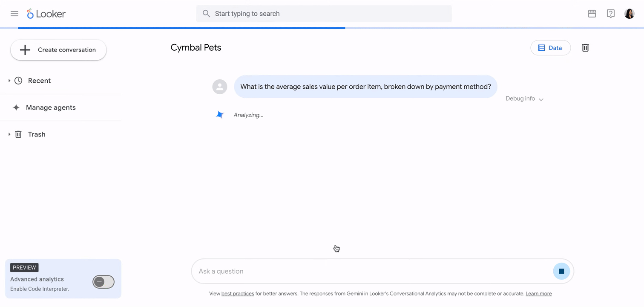Open the main hamburger menu
The width and height of the screenshot is (644, 307).
pyautogui.click(x=14, y=14)
